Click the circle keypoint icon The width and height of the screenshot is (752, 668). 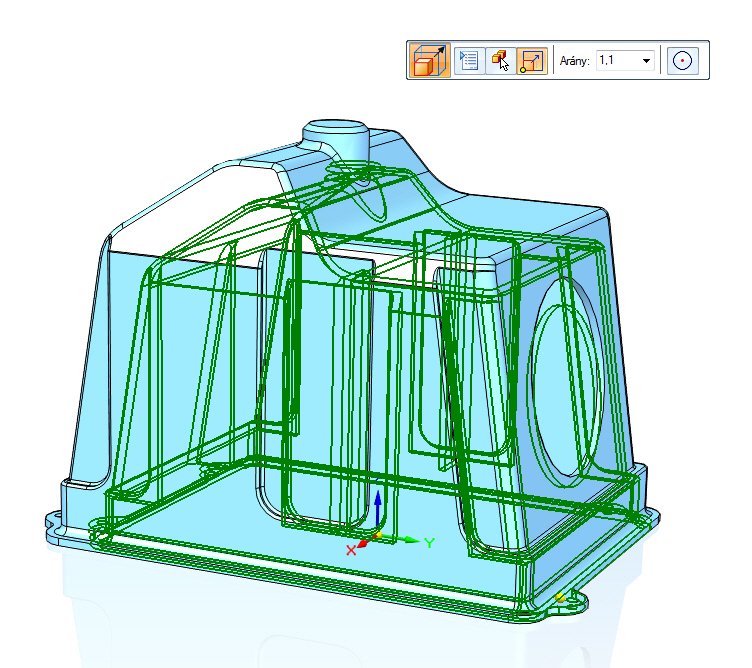[682, 61]
